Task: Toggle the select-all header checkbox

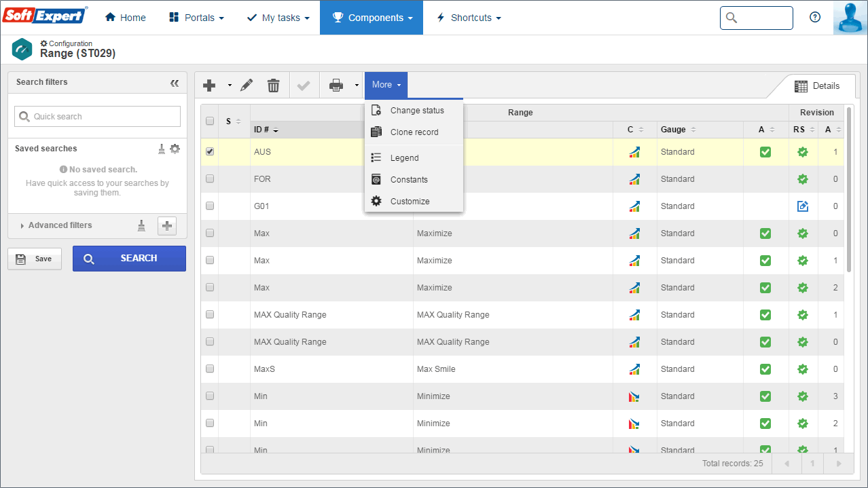Action: coord(210,121)
